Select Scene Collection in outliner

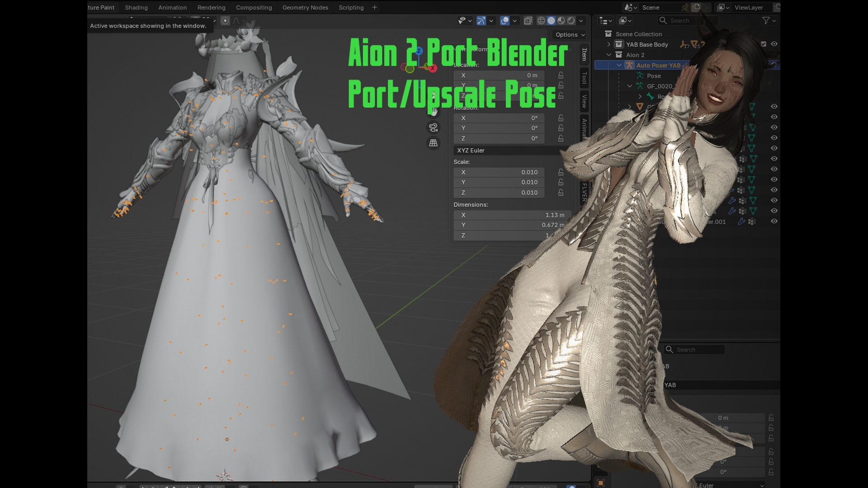click(x=638, y=34)
